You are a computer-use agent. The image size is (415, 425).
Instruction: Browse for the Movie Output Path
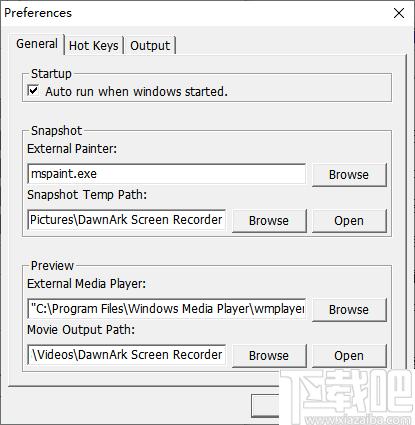(x=269, y=355)
